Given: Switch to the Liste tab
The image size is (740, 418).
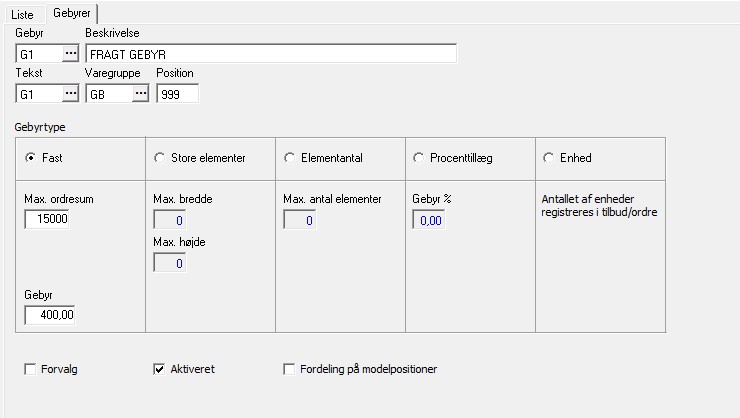Looking at the screenshot, I should [x=22, y=15].
